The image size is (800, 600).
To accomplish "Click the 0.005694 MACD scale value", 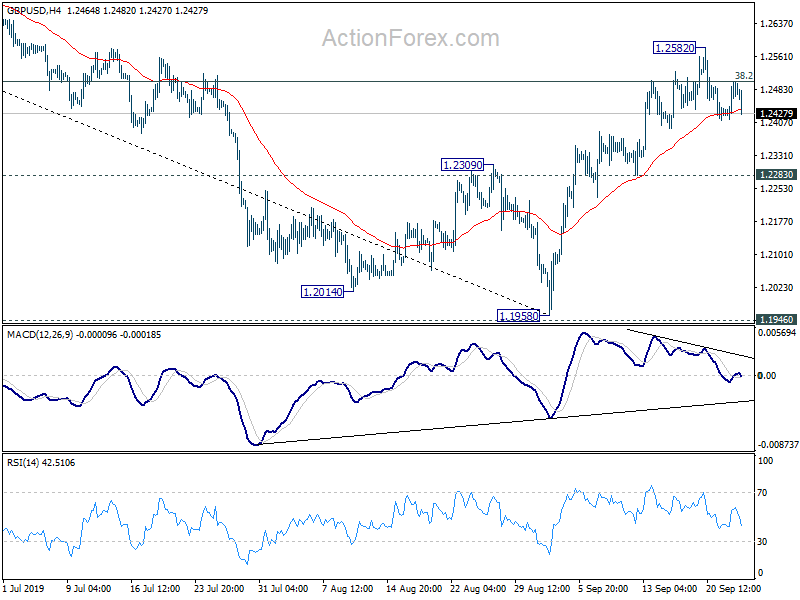I will tap(778, 333).
